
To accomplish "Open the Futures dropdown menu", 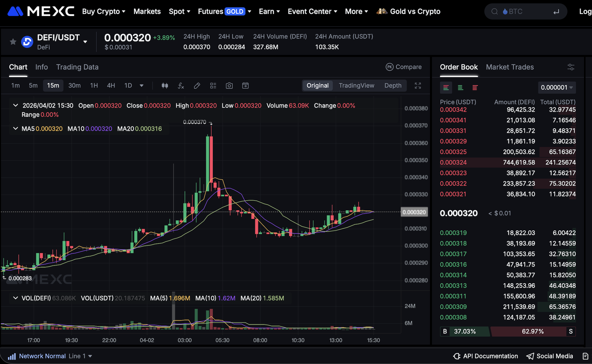I will (x=225, y=11).
